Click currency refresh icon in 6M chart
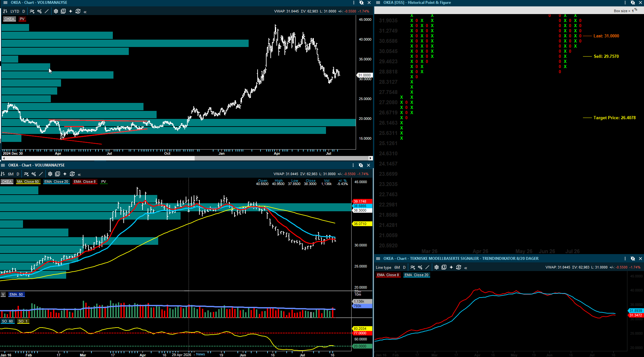 pyautogui.click(x=72, y=174)
